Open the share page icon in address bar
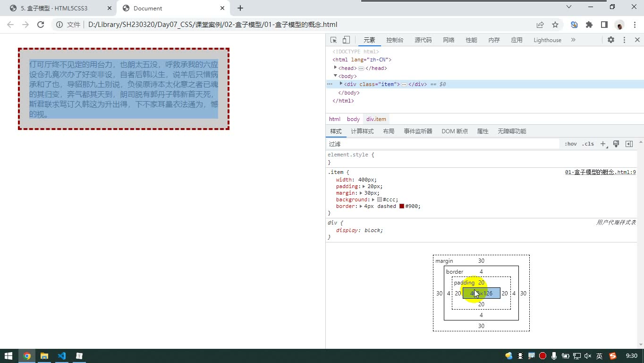The width and height of the screenshot is (644, 363). [540, 25]
